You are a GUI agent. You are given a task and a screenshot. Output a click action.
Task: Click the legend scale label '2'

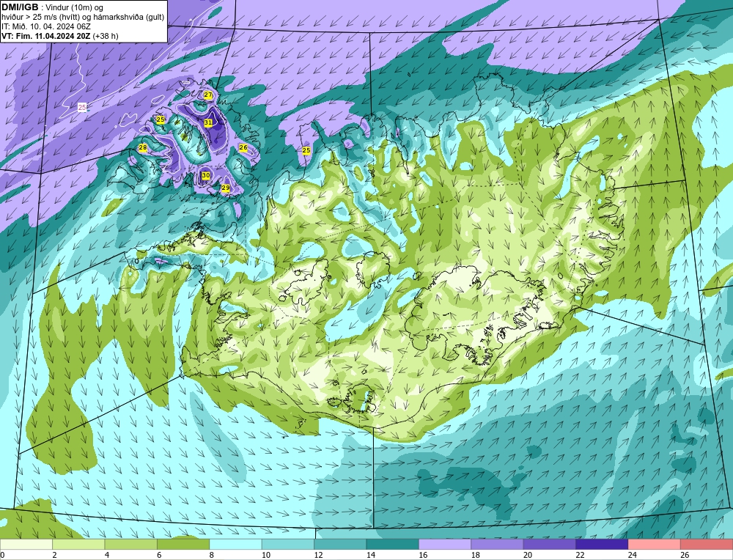point(55,555)
